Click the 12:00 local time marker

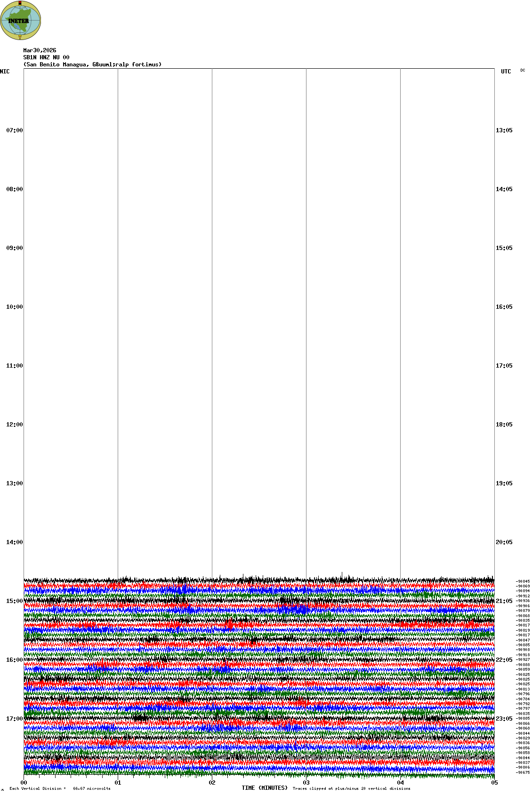point(14,425)
